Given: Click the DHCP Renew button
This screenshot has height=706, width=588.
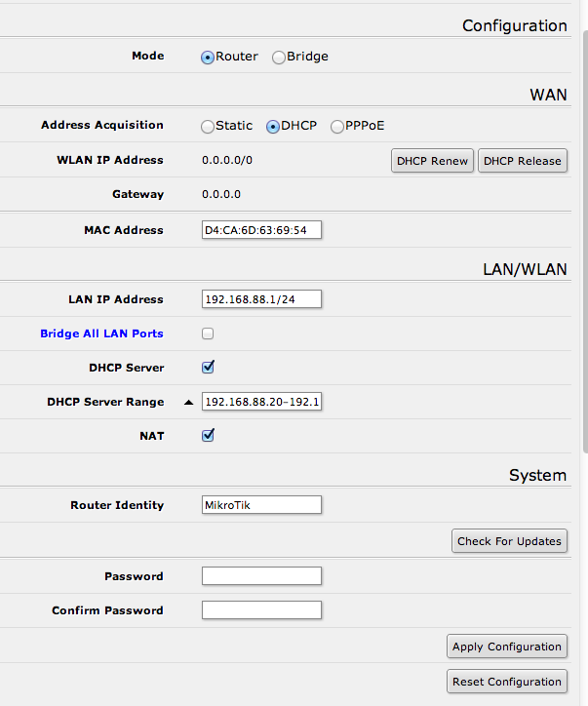Looking at the screenshot, I should 433,161.
